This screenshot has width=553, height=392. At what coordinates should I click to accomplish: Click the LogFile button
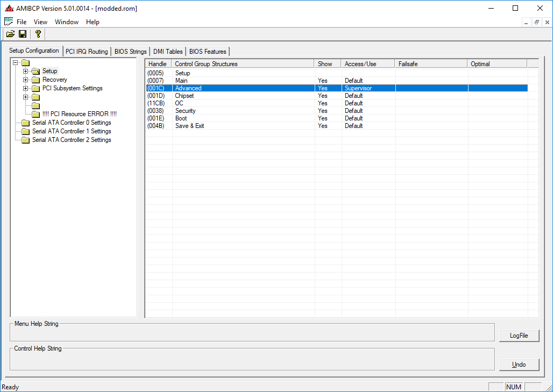coord(519,336)
